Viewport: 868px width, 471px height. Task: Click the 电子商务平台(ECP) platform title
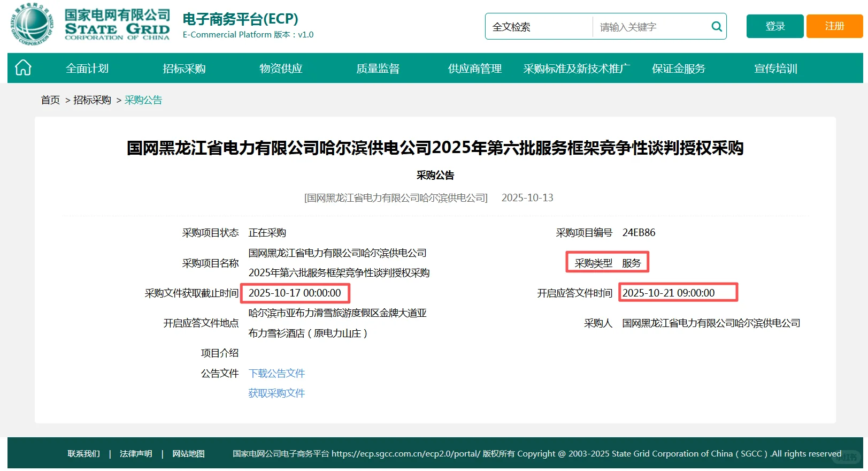(240, 19)
